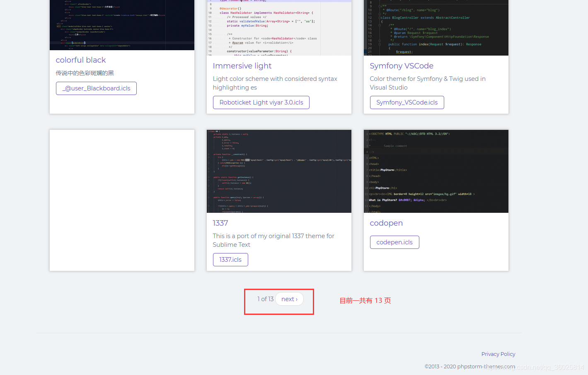The height and width of the screenshot is (375, 588).
Task: Download Roboticket Light viyar 3.0.icls file
Action: [261, 102]
